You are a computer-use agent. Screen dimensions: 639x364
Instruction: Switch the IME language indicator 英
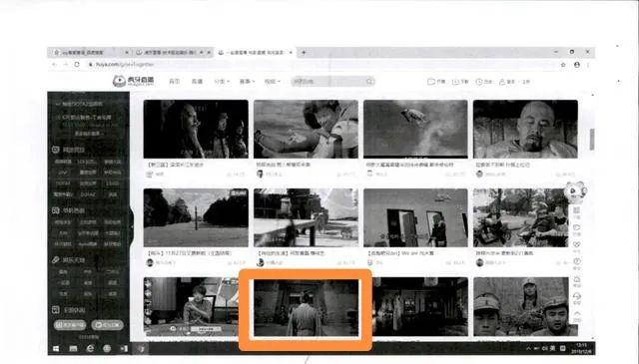553,348
